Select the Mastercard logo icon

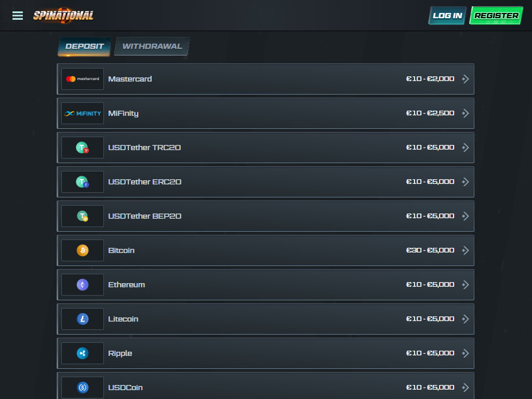[x=83, y=79]
